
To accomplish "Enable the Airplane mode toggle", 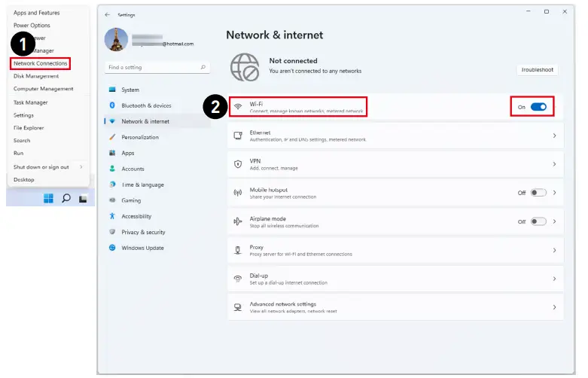I will 538,221.
